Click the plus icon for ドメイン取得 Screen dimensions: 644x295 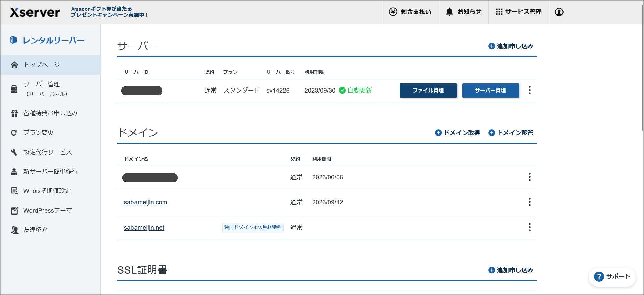(x=438, y=133)
